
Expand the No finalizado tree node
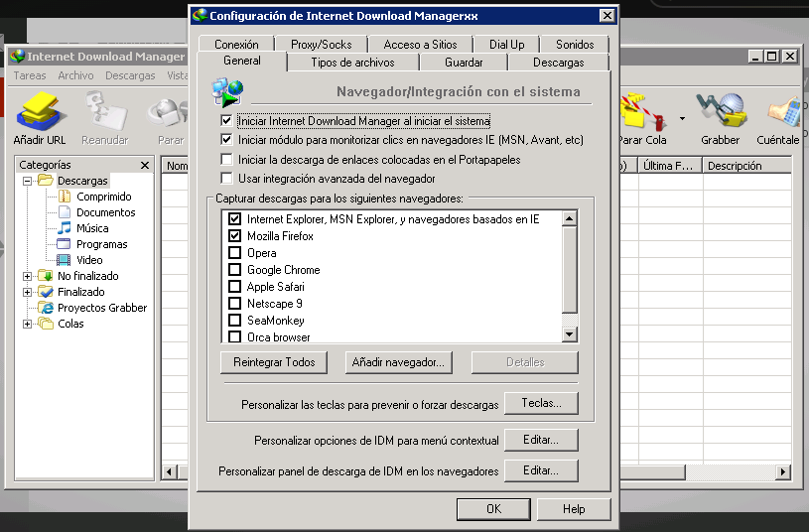[x=27, y=276]
